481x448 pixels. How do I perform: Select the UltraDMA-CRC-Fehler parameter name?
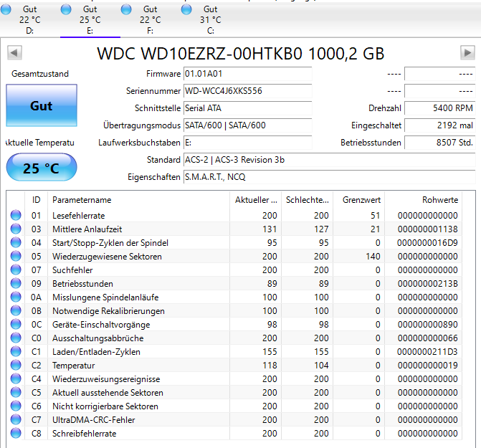coord(94,420)
